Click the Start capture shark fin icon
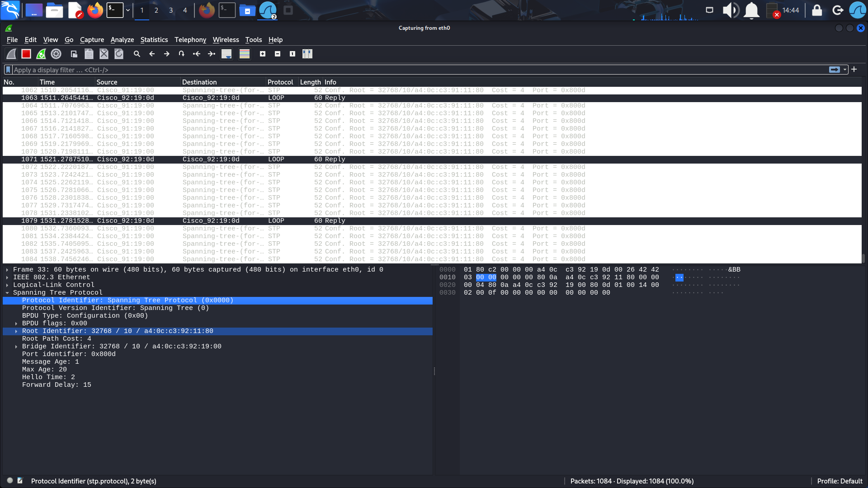 (11, 54)
